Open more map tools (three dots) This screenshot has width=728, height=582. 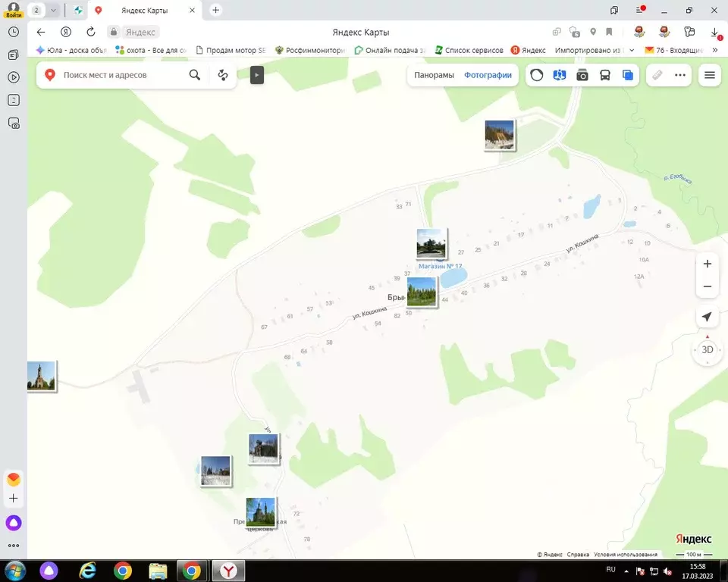680,75
